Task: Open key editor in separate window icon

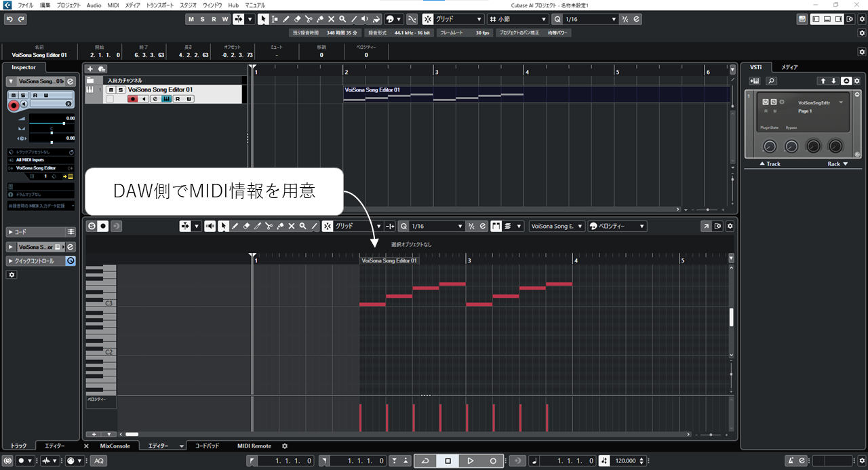Action: point(706,226)
